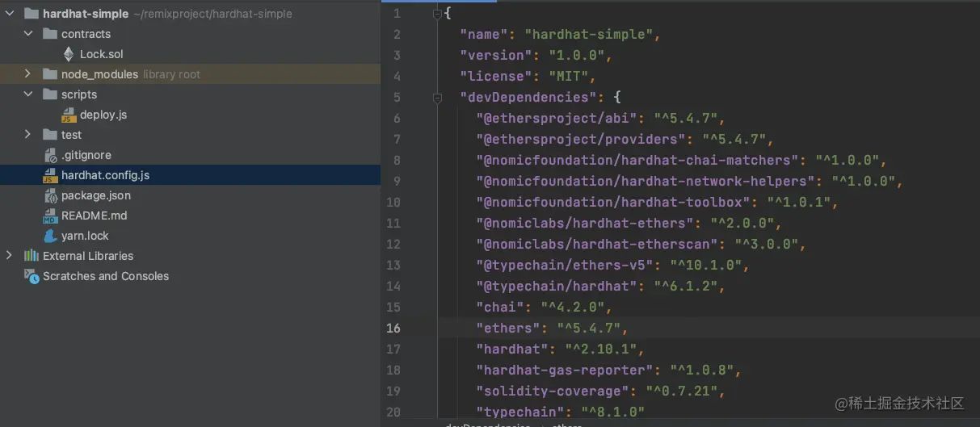Click the "@nomicfoundation/hardhat-chai-matchers" key

(x=637, y=160)
